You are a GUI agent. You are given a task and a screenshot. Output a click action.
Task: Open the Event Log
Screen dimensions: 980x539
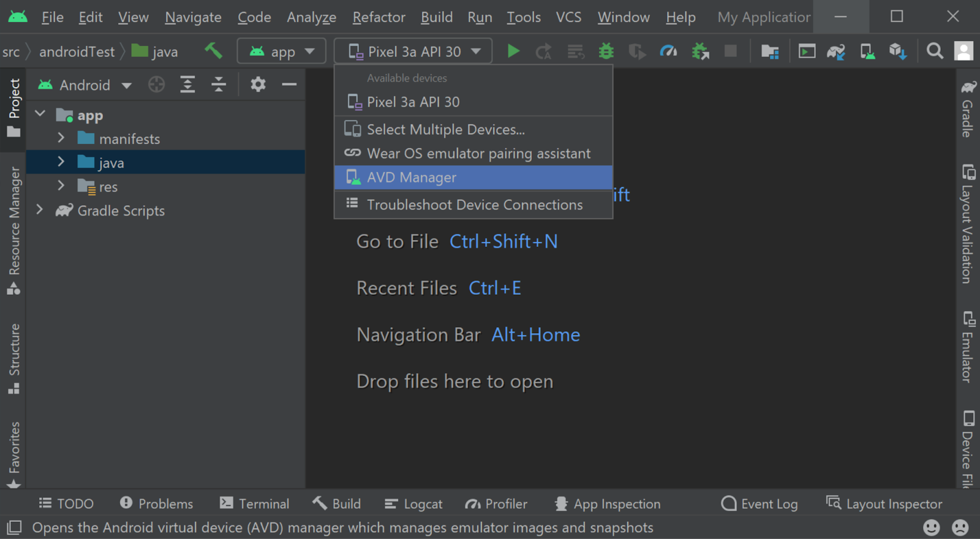coord(759,503)
